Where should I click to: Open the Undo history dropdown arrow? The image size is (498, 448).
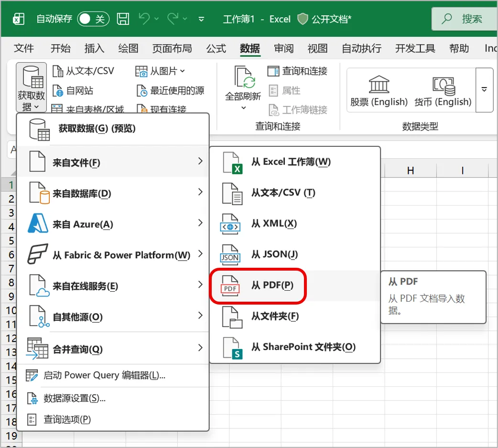[x=157, y=19]
